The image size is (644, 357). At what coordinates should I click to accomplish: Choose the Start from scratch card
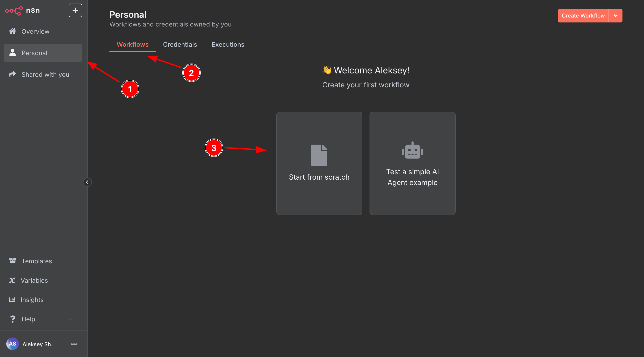coord(319,163)
